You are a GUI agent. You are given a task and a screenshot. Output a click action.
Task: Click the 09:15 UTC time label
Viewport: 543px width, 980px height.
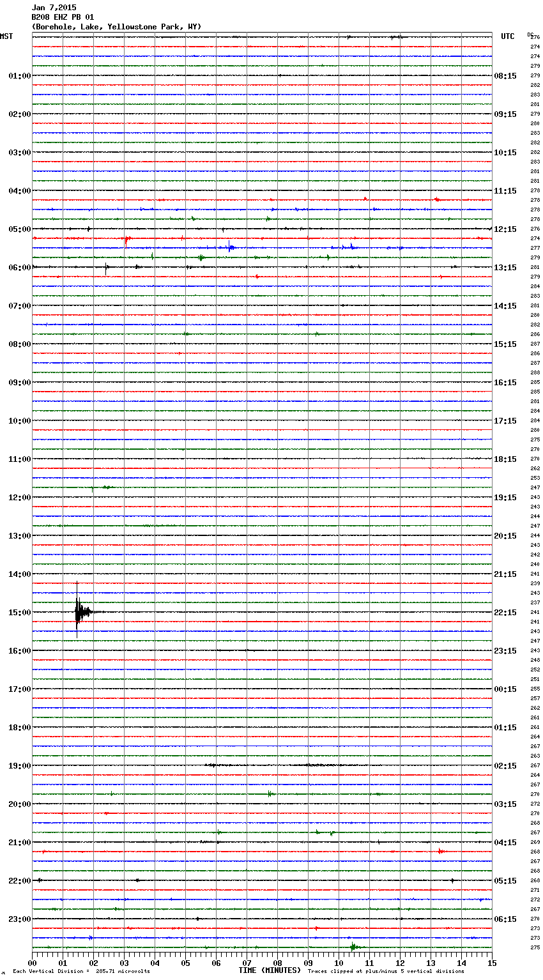505,114
